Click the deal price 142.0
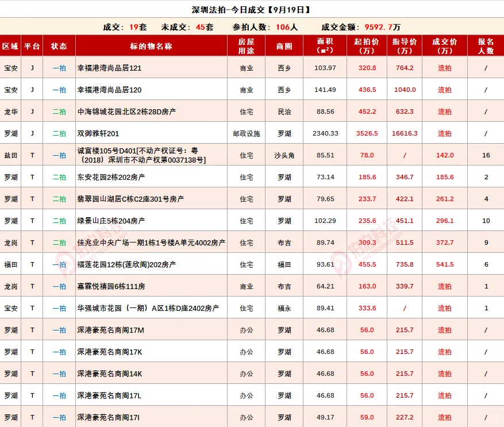 (x=445, y=155)
